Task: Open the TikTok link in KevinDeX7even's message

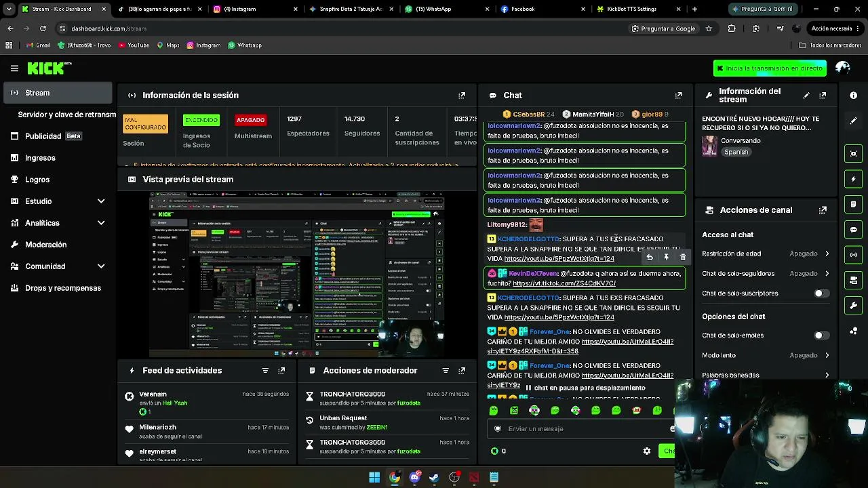Action: point(564,283)
